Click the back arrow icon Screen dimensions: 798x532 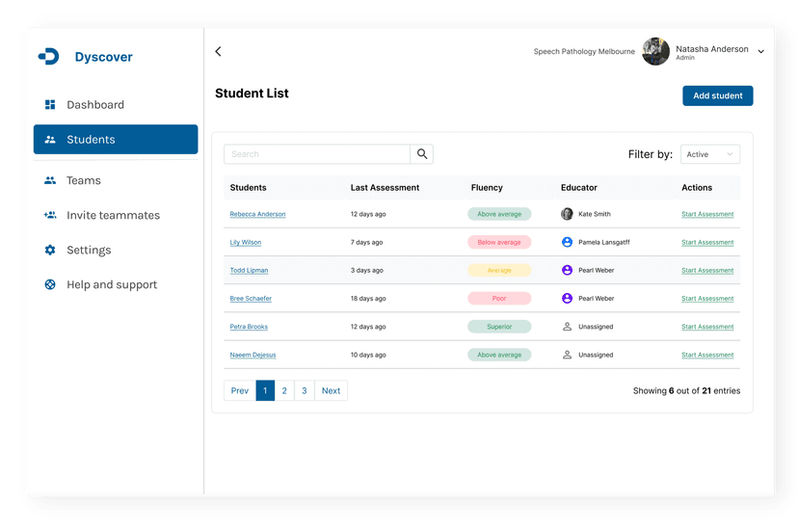tap(218, 52)
